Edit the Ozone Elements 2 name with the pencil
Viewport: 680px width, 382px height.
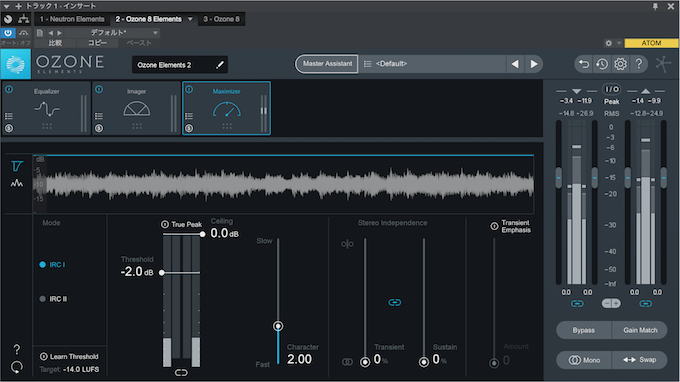point(220,65)
